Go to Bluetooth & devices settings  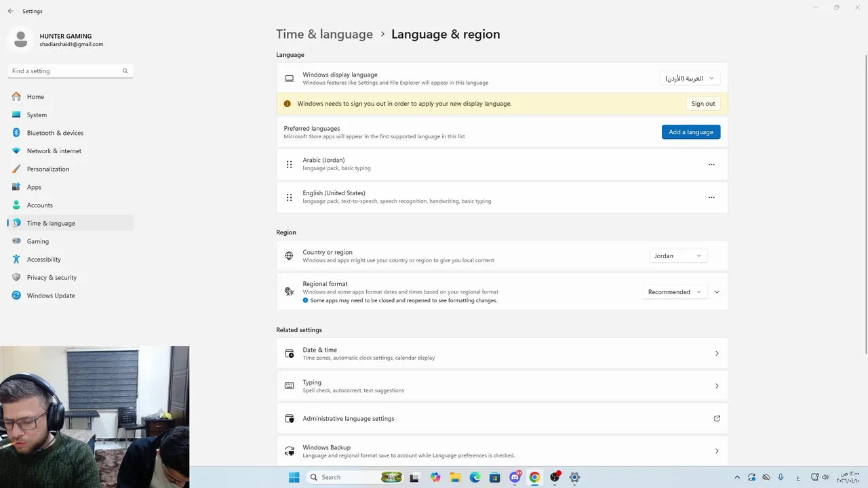(x=71, y=133)
